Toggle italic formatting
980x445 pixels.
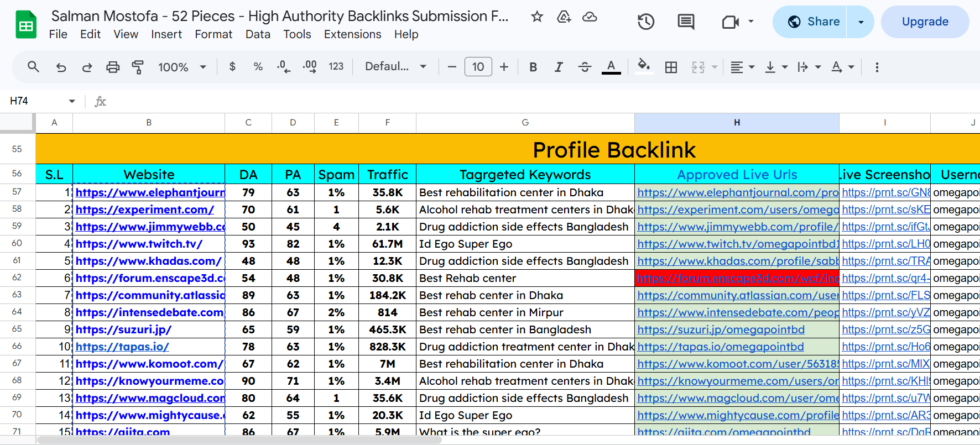pyautogui.click(x=559, y=67)
